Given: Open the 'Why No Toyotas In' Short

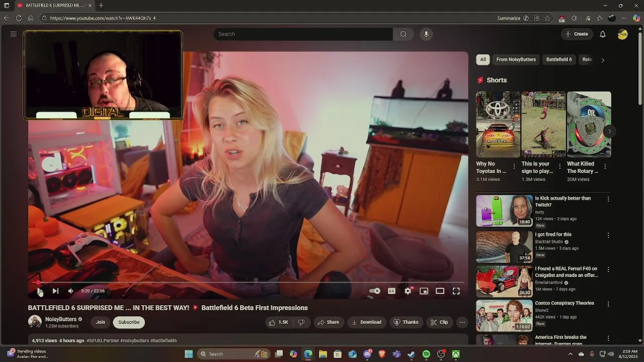Looking at the screenshot, I should 498,124.
